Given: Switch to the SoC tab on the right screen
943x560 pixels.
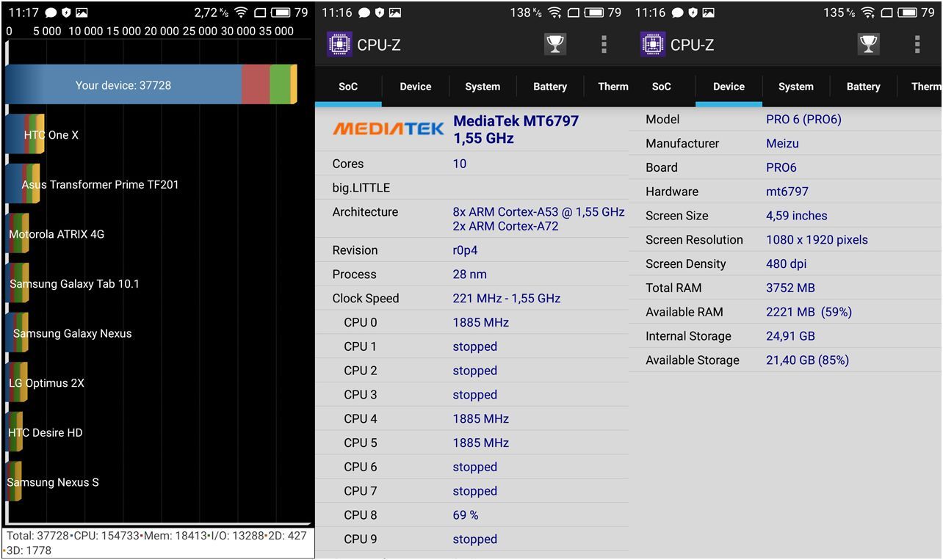Looking at the screenshot, I should click(661, 87).
